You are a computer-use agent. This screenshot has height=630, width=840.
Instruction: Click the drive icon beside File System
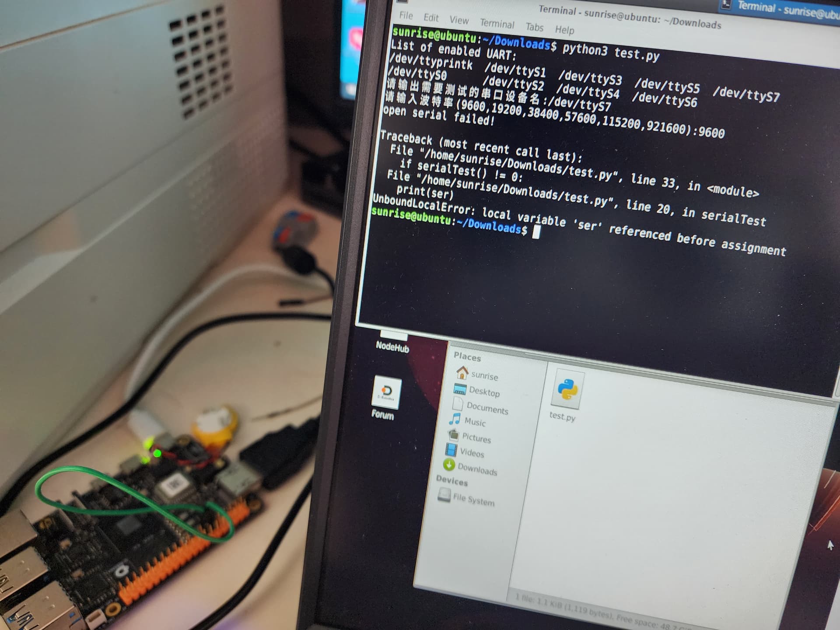[x=444, y=495]
